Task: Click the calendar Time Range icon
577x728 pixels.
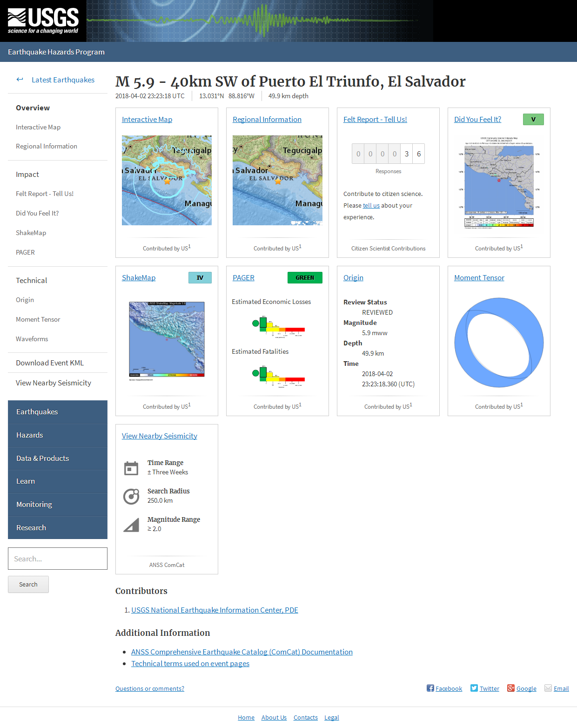Action: click(x=131, y=468)
